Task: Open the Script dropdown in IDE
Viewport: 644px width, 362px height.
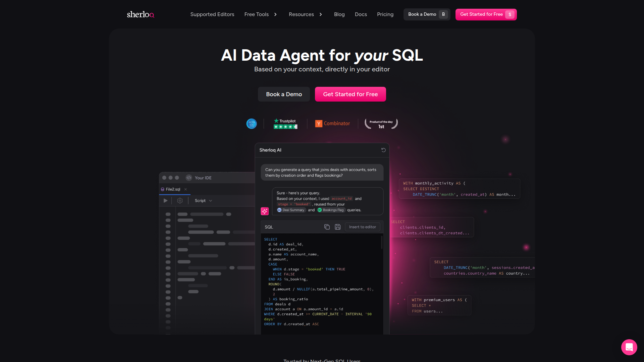Action: tap(203, 200)
